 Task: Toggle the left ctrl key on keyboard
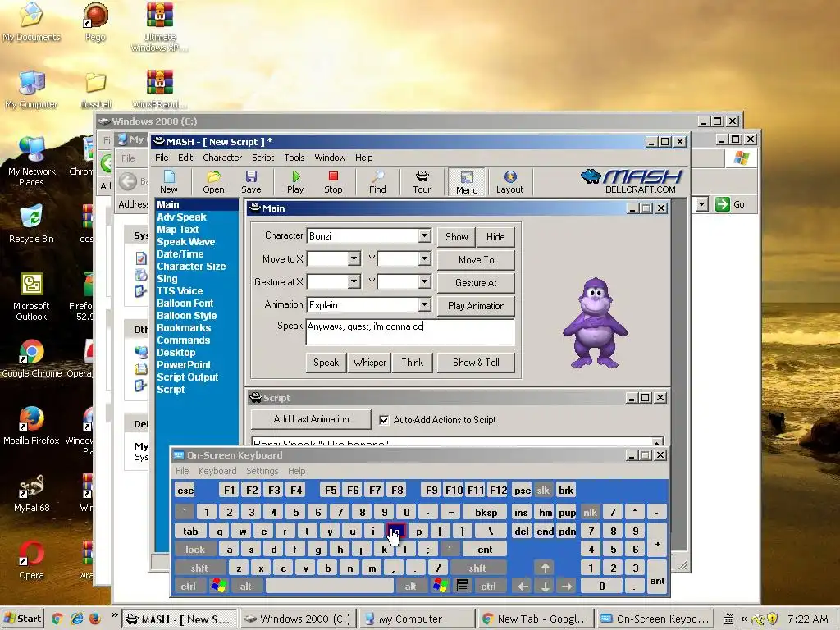(x=188, y=586)
